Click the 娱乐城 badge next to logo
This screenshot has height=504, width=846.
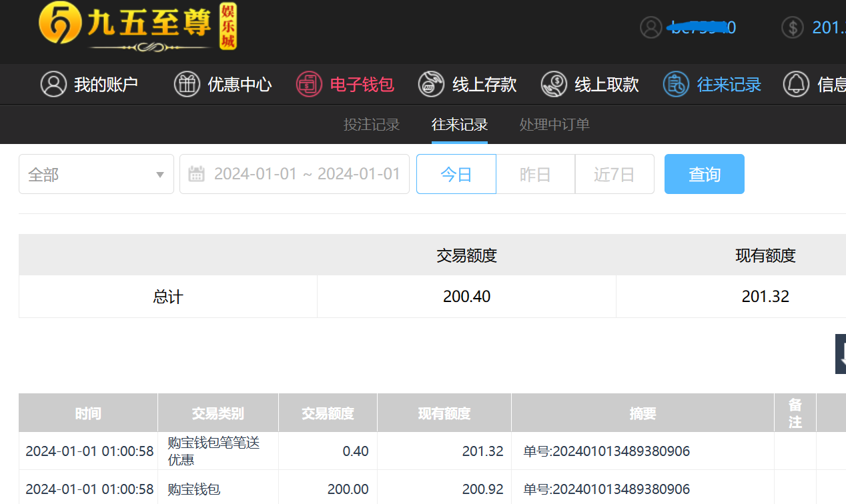(228, 27)
